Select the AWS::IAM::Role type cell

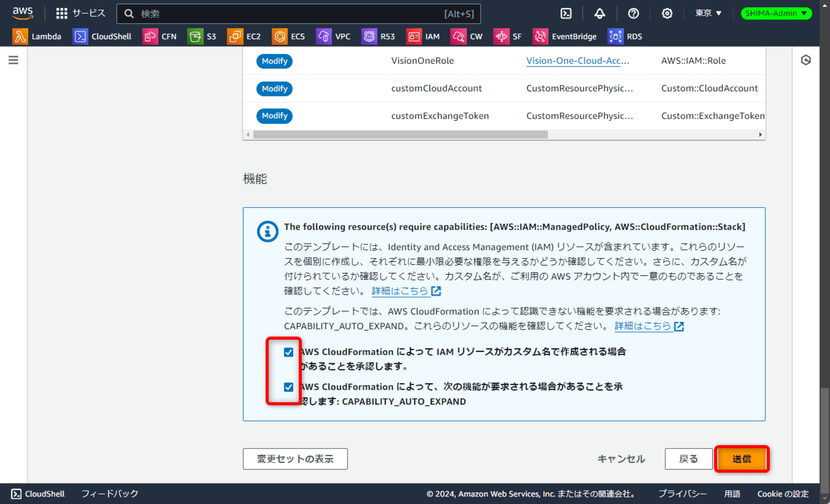(693, 61)
